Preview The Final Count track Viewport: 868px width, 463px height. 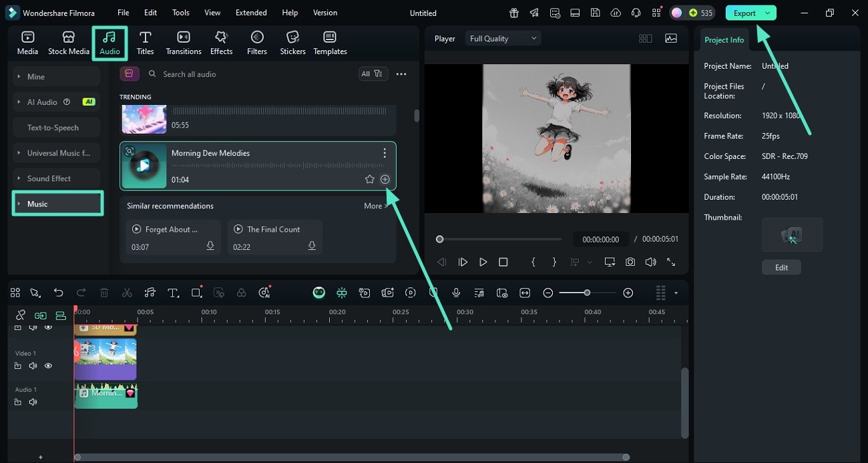pyautogui.click(x=238, y=229)
